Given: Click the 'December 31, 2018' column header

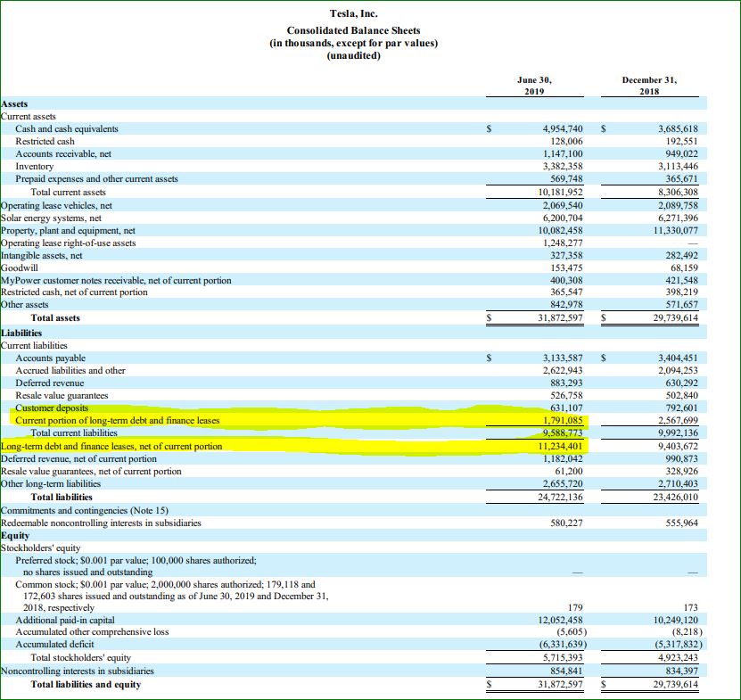Looking at the screenshot, I should (649, 86).
